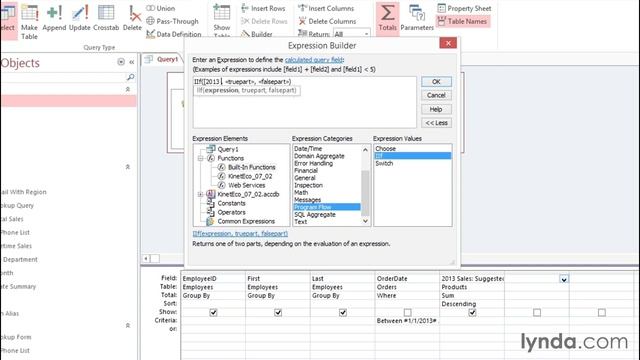Select Constants in Expression Elements
Screen dimensions: 640x360
231,203
